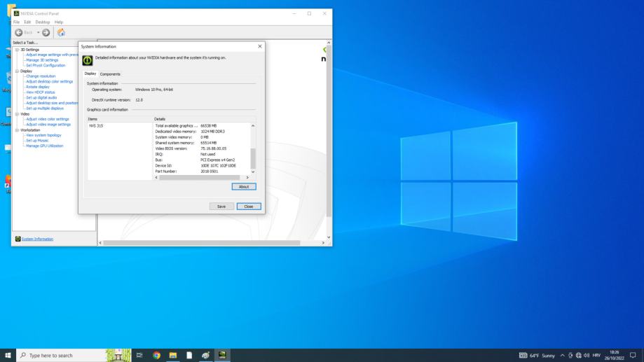Collapse the 3D Settings tree node
The image size is (644, 362).
pyautogui.click(x=18, y=50)
